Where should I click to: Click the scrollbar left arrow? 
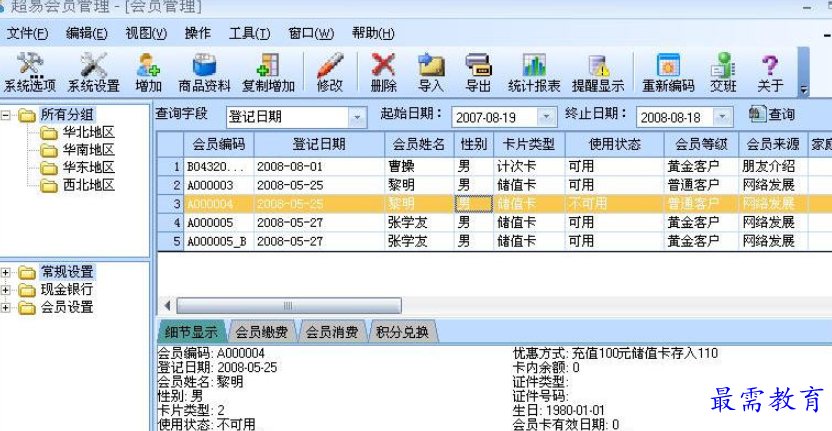click(167, 306)
